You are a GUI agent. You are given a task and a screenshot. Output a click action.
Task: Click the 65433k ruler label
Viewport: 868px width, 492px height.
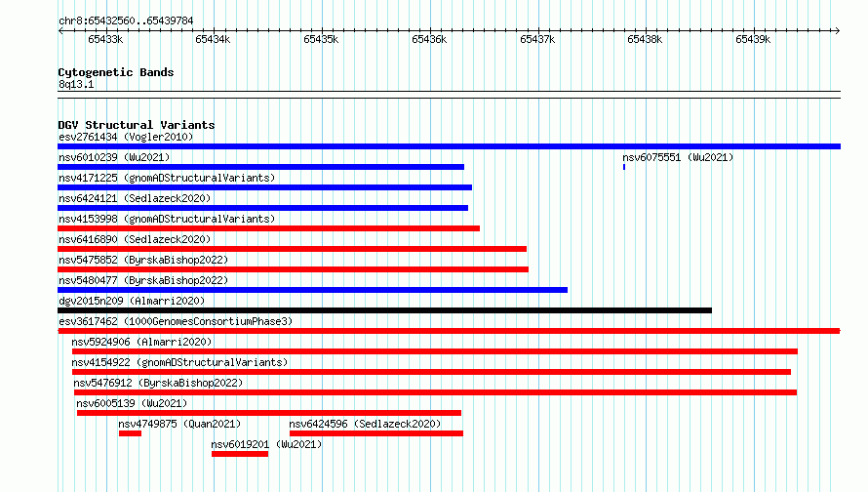pyautogui.click(x=105, y=39)
